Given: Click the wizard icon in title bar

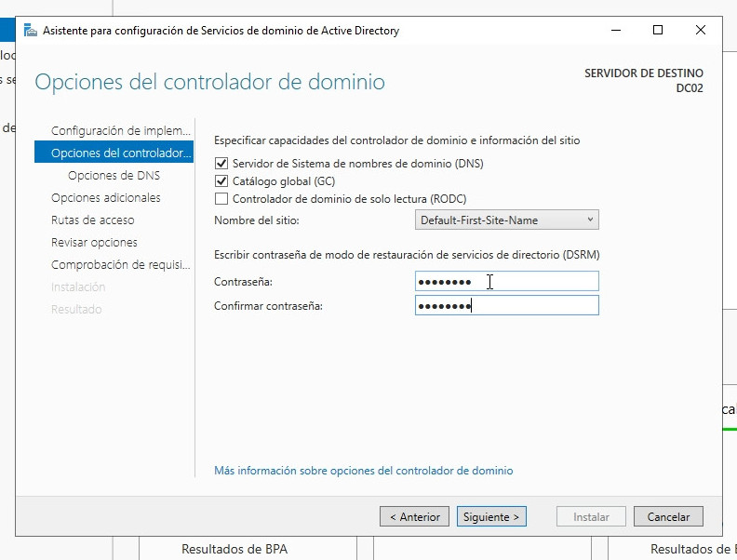Looking at the screenshot, I should [x=31, y=31].
